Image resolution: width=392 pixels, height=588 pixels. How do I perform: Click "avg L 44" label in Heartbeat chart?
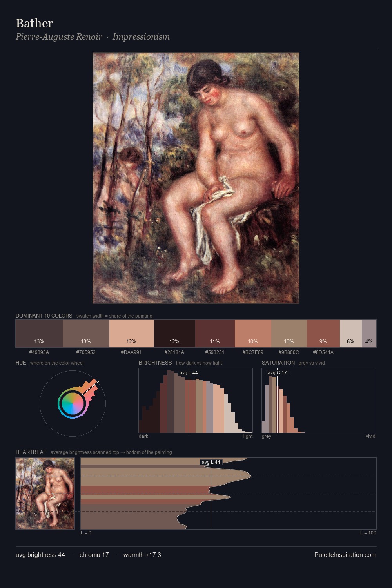coord(211,462)
